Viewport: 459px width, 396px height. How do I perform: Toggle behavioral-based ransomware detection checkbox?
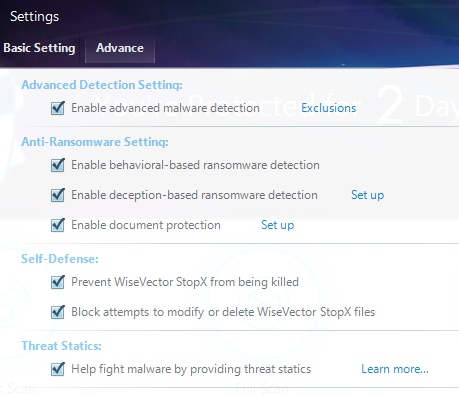[x=58, y=165]
